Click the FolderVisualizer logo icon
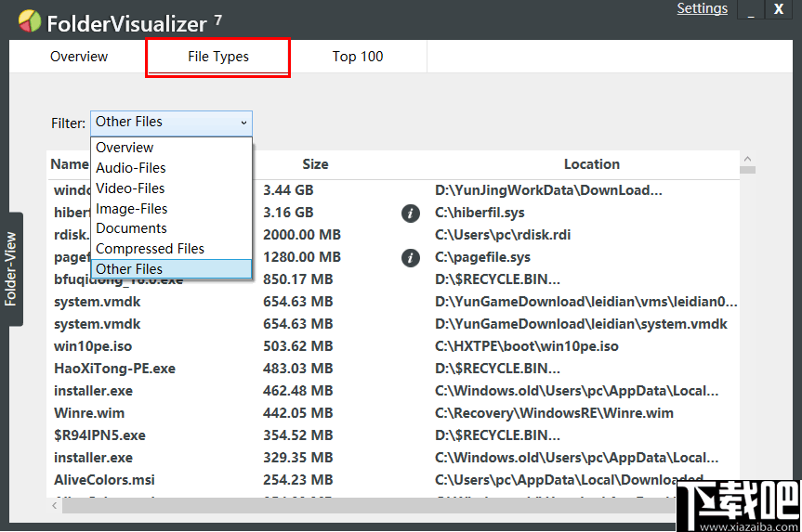Screen dimensions: 802x532 [30, 19]
